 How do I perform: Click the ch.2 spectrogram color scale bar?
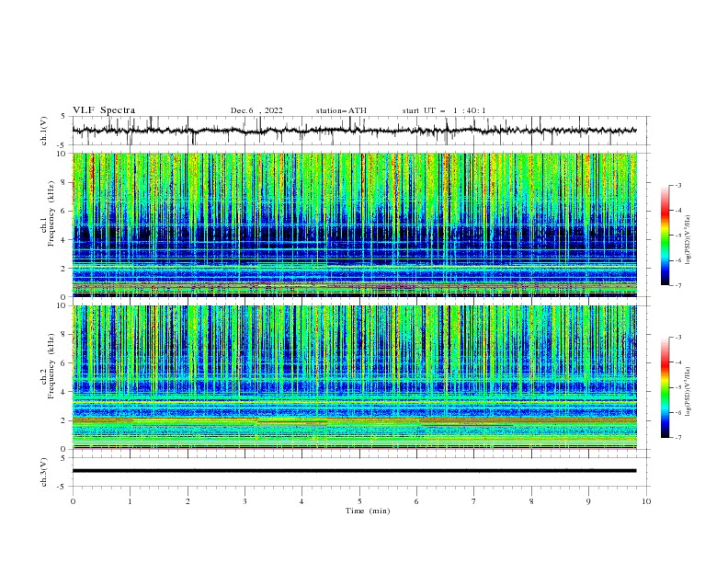tap(665, 387)
